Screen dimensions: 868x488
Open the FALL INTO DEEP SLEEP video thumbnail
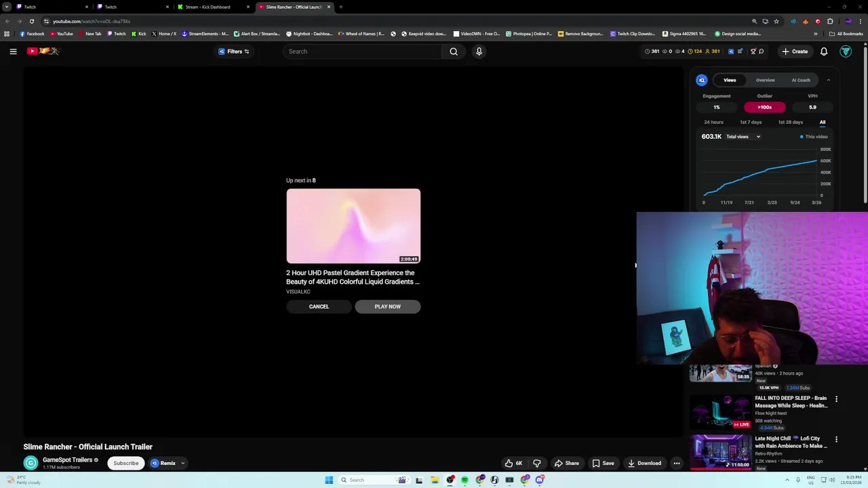click(721, 413)
